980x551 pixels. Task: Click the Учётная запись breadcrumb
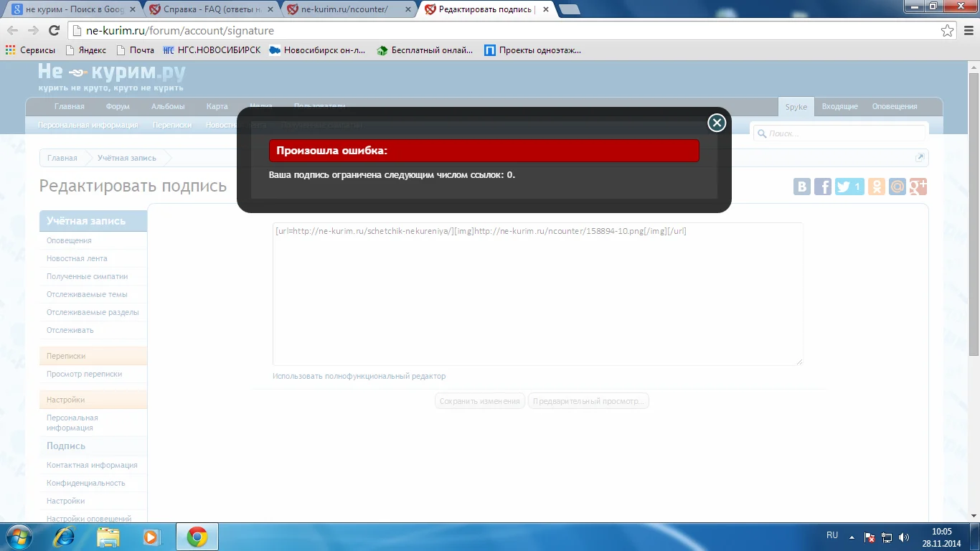click(x=127, y=158)
